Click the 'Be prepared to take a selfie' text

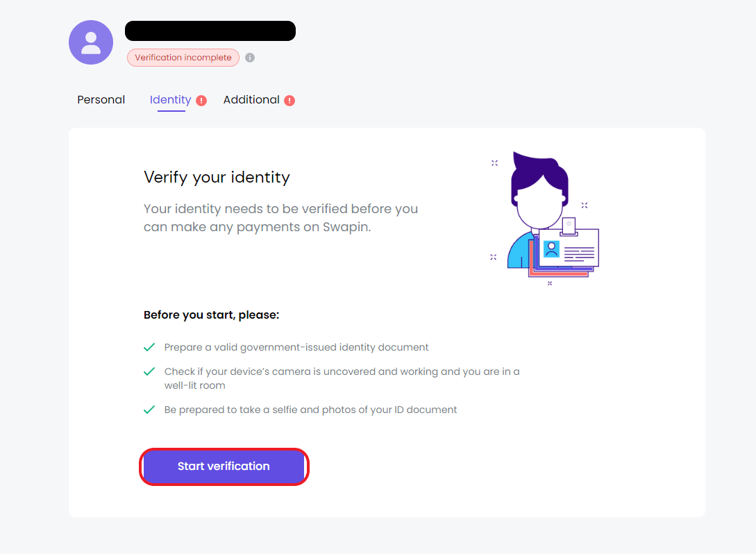point(310,410)
